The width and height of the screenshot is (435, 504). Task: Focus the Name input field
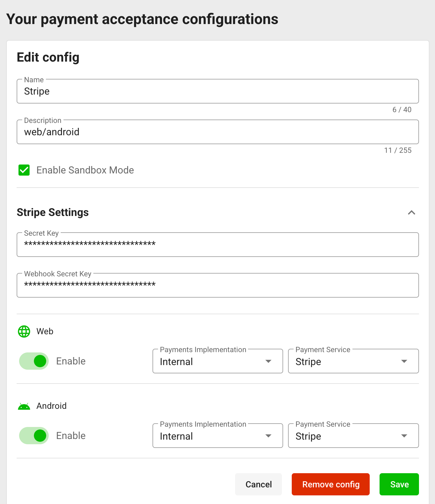click(218, 91)
